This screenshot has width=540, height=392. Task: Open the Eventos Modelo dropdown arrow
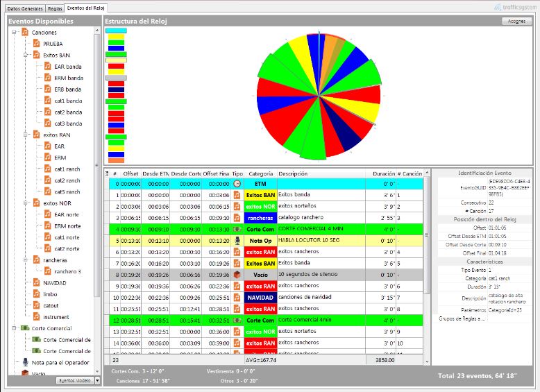click(96, 380)
